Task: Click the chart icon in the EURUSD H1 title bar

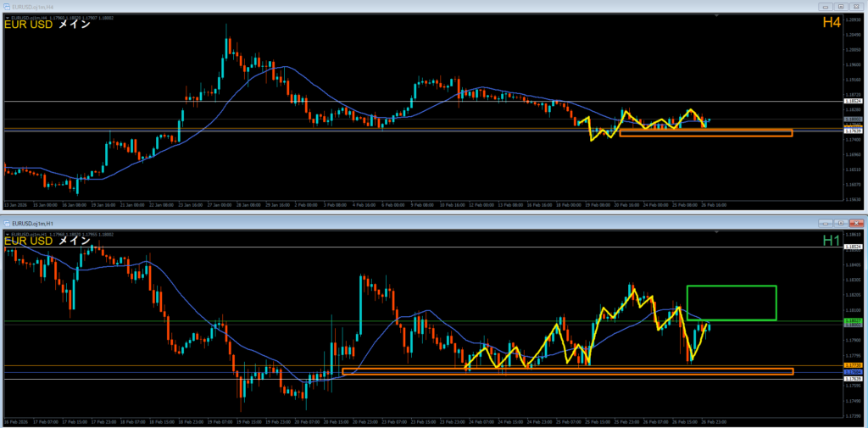Action: [7, 223]
